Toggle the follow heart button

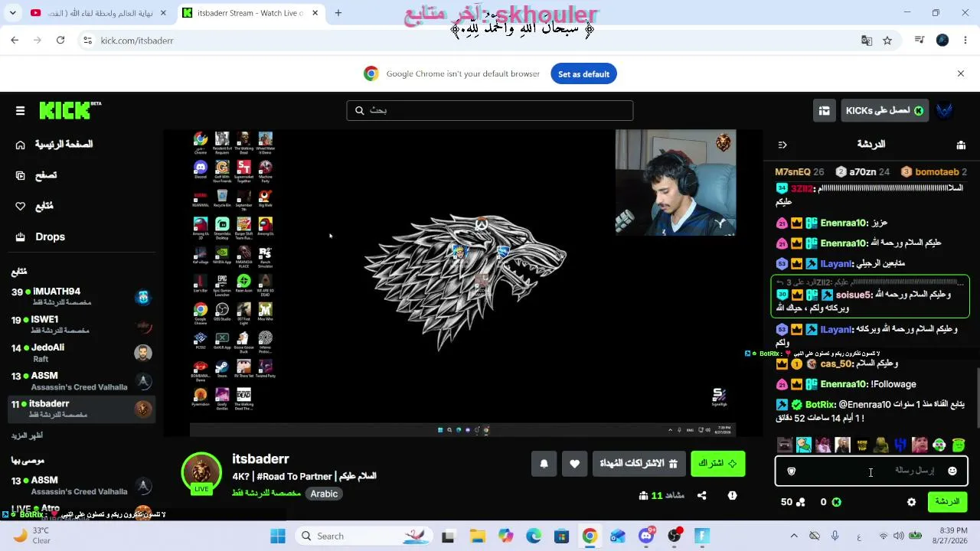pos(574,464)
